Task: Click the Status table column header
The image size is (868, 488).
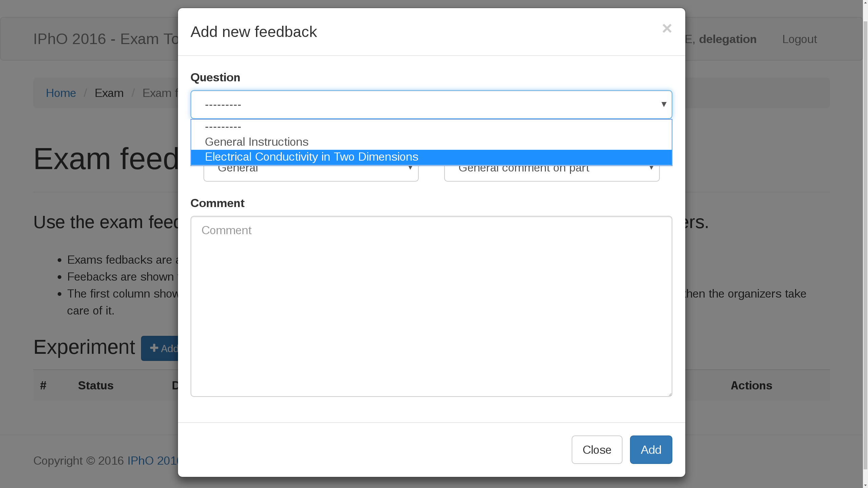Action: (x=96, y=385)
